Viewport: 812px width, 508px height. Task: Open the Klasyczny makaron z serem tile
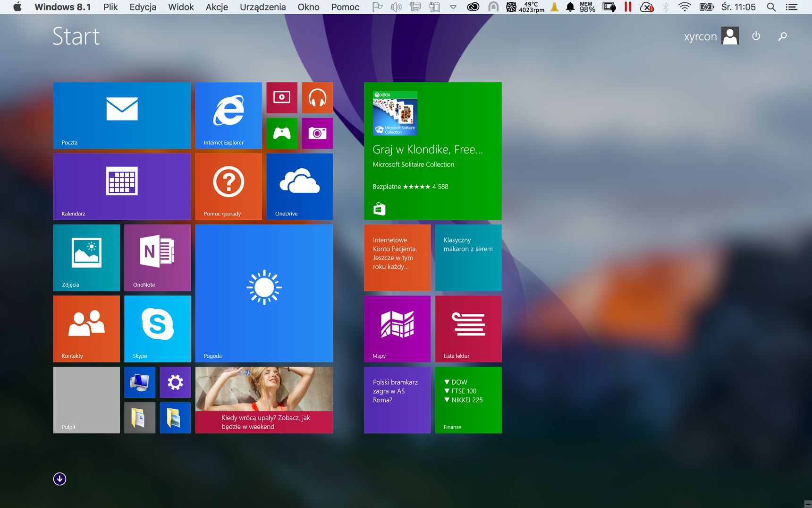click(468, 258)
